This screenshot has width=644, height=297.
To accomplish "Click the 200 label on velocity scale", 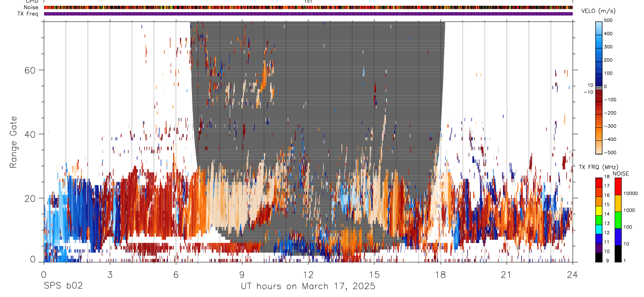I will click(x=609, y=60).
